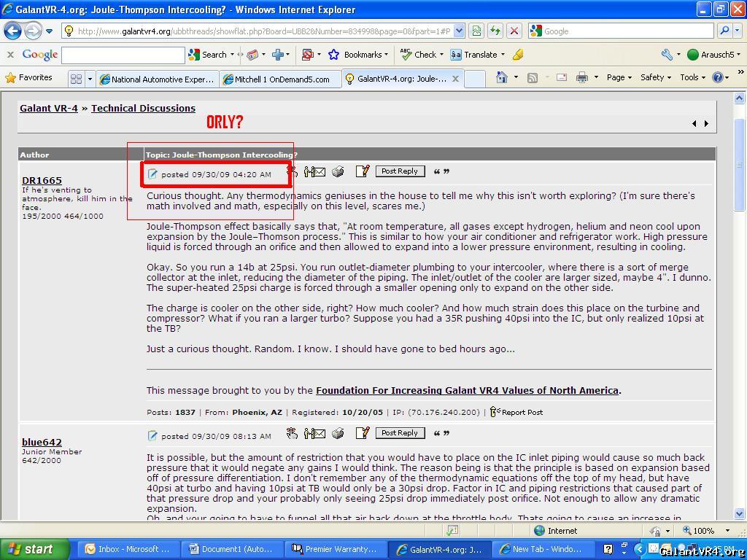Click the Technical Discussions breadcrumb link
This screenshot has width=747, height=560.
point(143,108)
